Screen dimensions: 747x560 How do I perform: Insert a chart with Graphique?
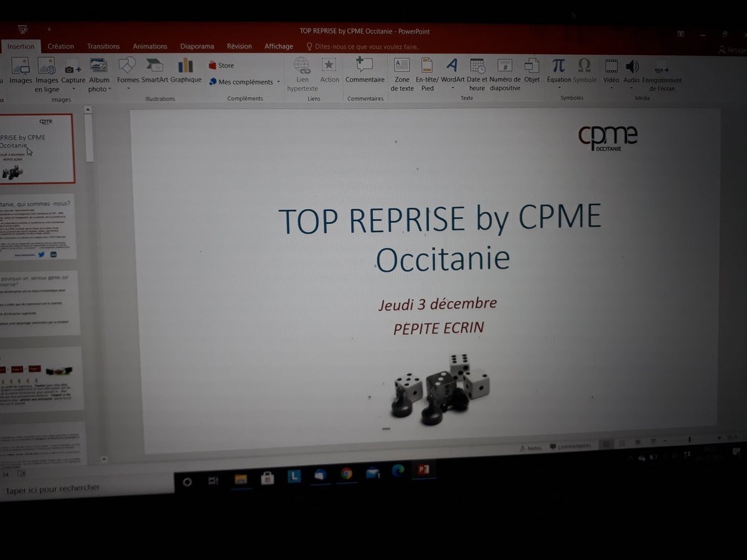point(186,70)
